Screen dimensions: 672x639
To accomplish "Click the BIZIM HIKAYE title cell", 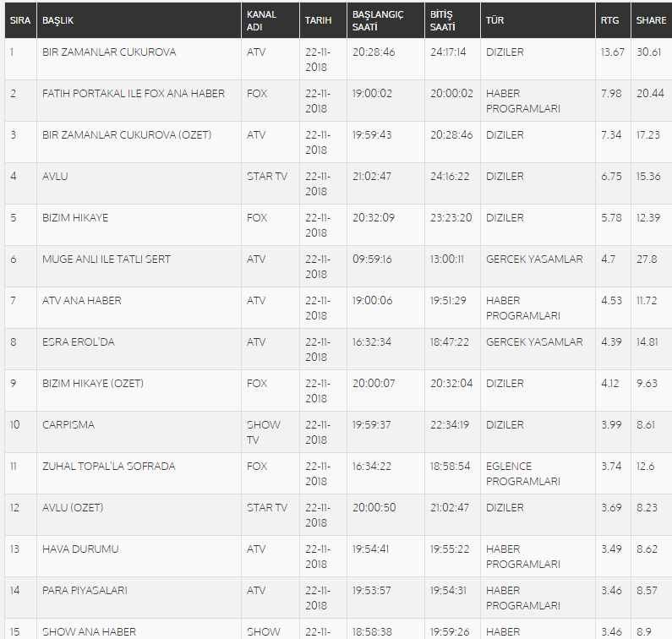I will click(75, 218).
